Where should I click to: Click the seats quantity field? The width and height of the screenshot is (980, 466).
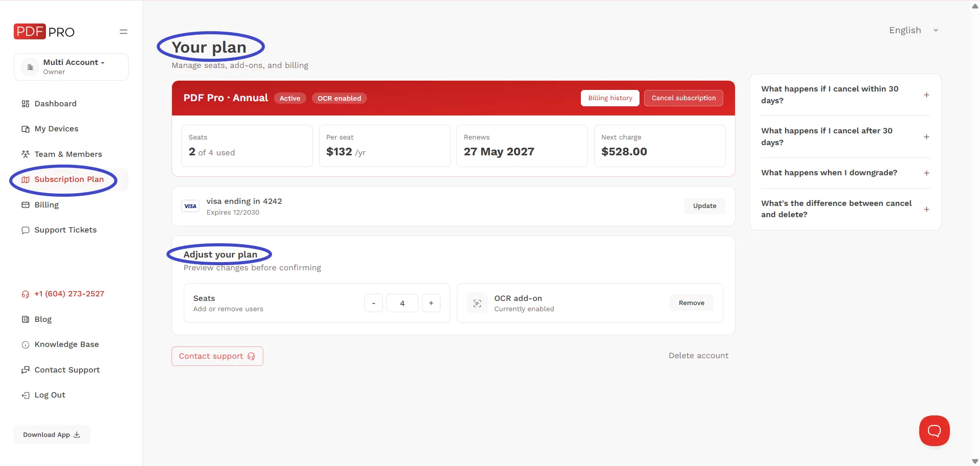(x=402, y=303)
